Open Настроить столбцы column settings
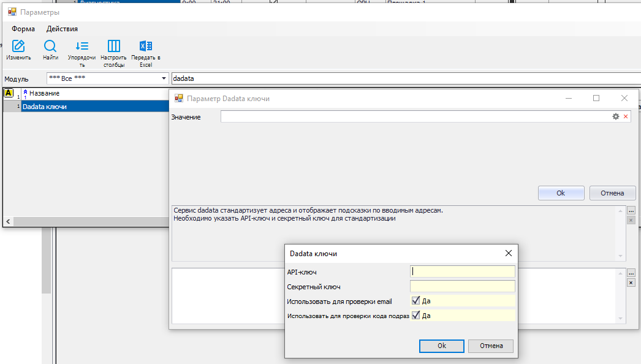Screen dimensions: 641x364 [x=113, y=47]
